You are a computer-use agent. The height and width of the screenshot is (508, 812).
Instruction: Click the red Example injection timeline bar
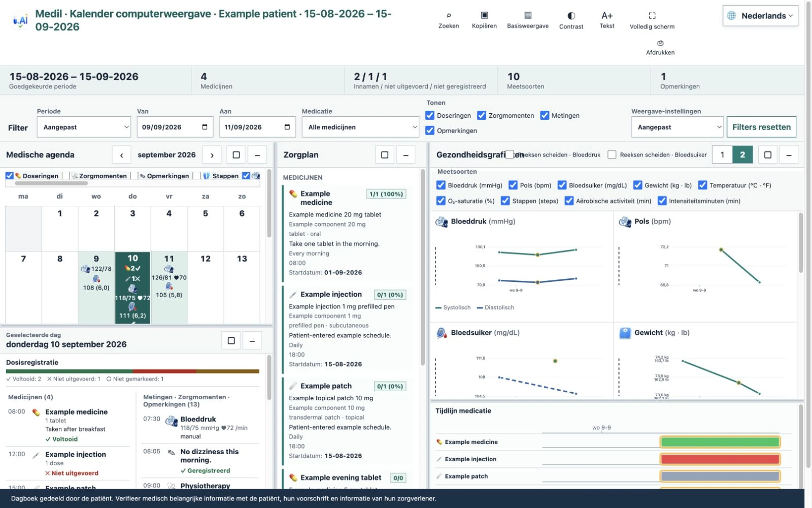(720, 459)
